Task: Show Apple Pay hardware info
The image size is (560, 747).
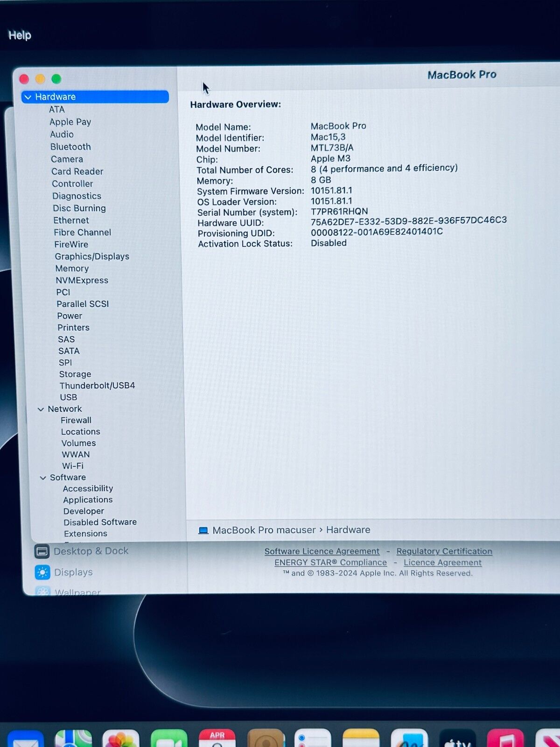Action: pyautogui.click(x=70, y=122)
